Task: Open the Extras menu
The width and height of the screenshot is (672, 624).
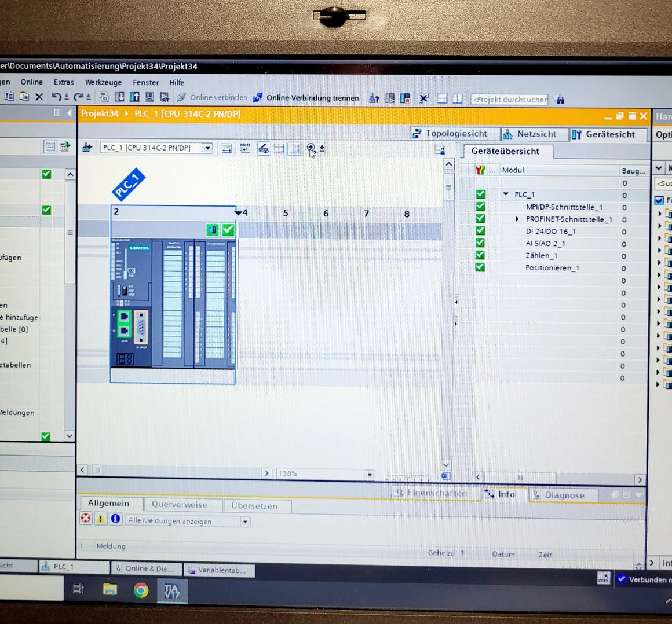Action: tap(63, 82)
